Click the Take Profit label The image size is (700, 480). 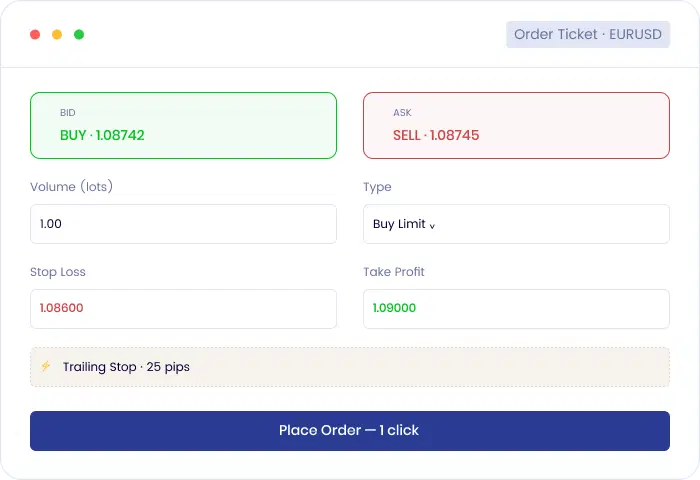[x=394, y=271]
